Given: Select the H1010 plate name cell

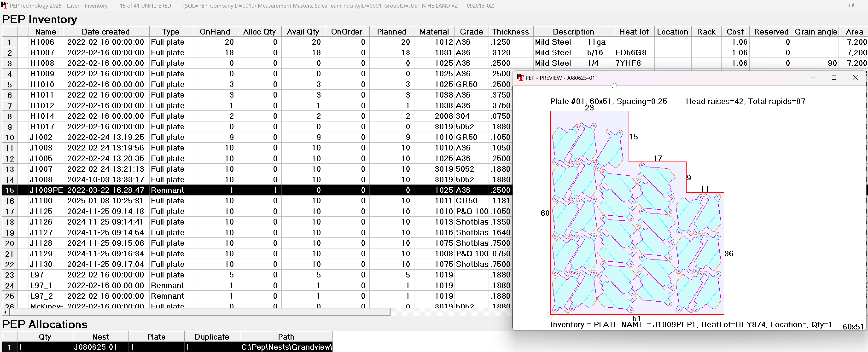Looking at the screenshot, I should (46, 84).
